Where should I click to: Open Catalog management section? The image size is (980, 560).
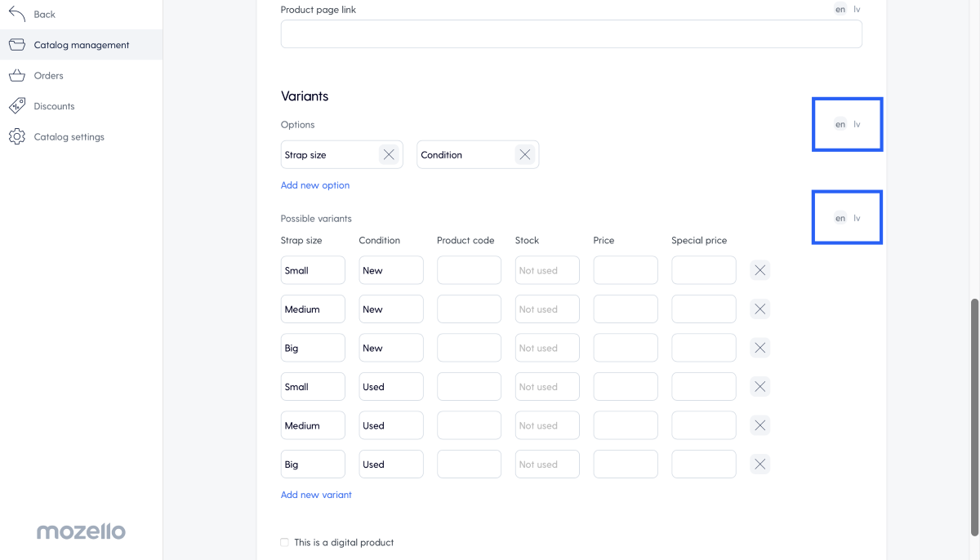[82, 45]
